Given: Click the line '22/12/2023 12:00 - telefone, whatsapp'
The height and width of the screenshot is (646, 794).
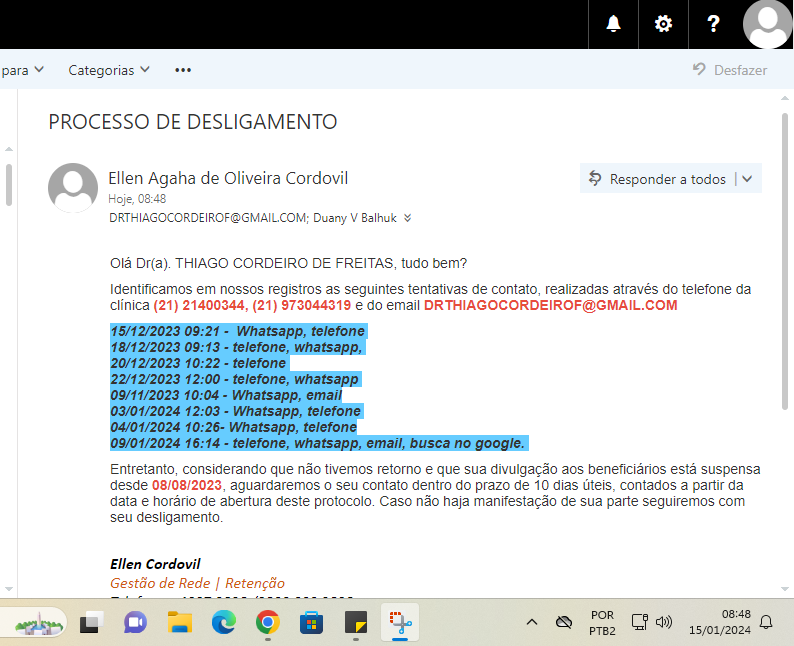Looking at the screenshot, I should 235,379.
